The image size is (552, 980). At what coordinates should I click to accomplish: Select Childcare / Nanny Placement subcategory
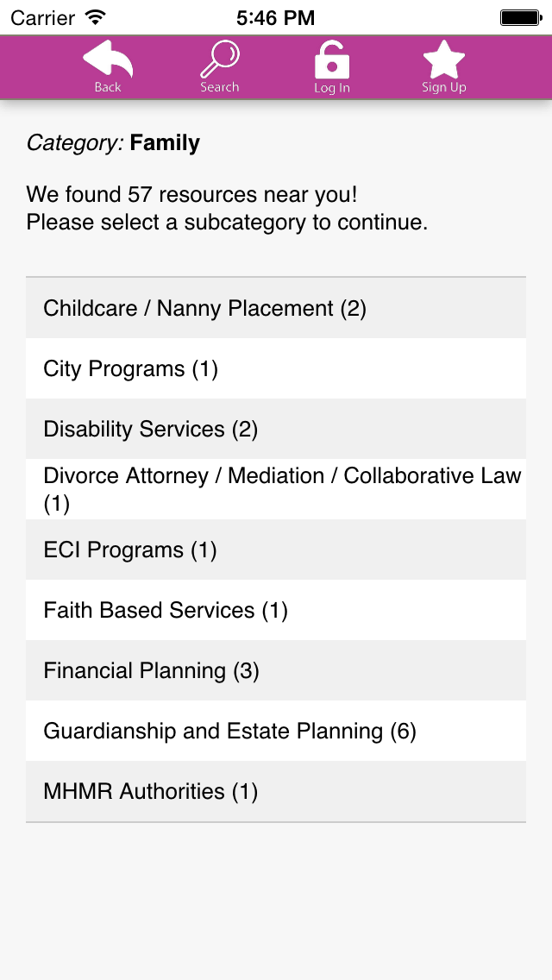tap(276, 308)
